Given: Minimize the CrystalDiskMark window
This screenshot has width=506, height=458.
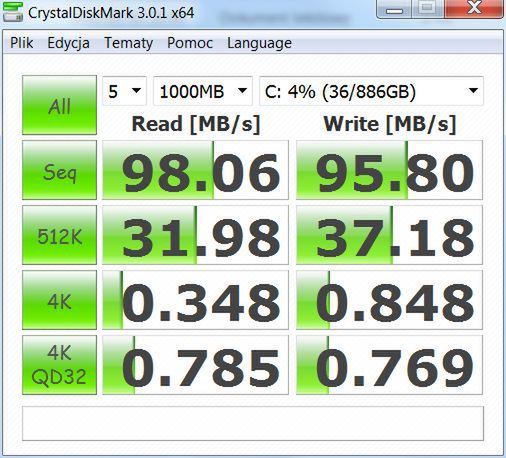Looking at the screenshot, I should click(394, 9).
